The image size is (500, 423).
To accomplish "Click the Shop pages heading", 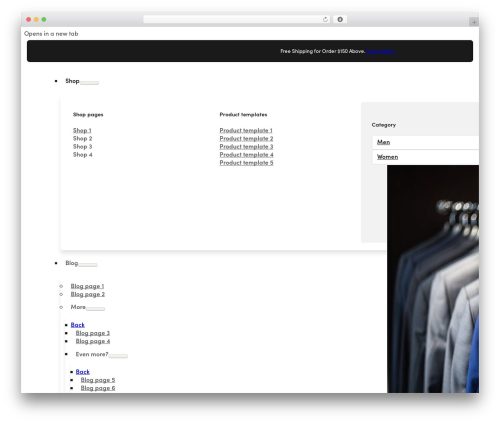I will coord(88,115).
